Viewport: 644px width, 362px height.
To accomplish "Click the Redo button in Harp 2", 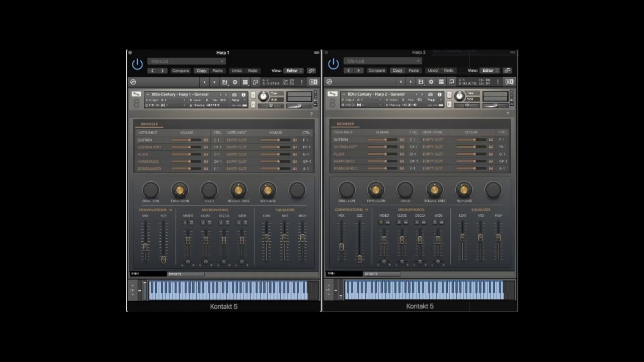I will (449, 71).
